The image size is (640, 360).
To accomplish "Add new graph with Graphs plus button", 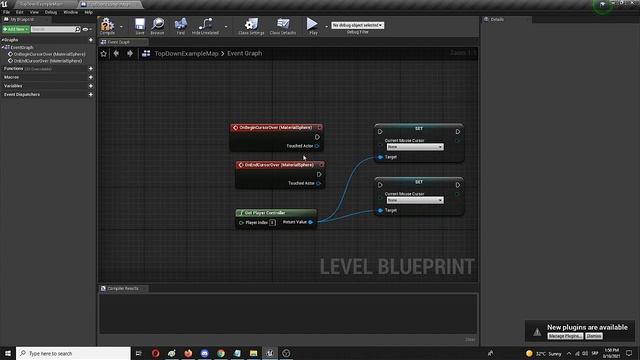I will (91, 40).
